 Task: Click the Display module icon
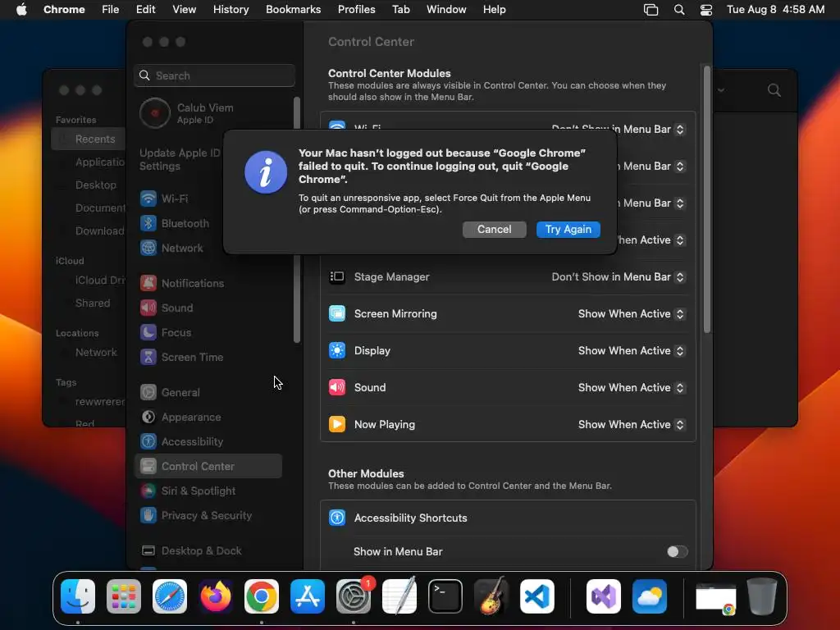pos(337,351)
